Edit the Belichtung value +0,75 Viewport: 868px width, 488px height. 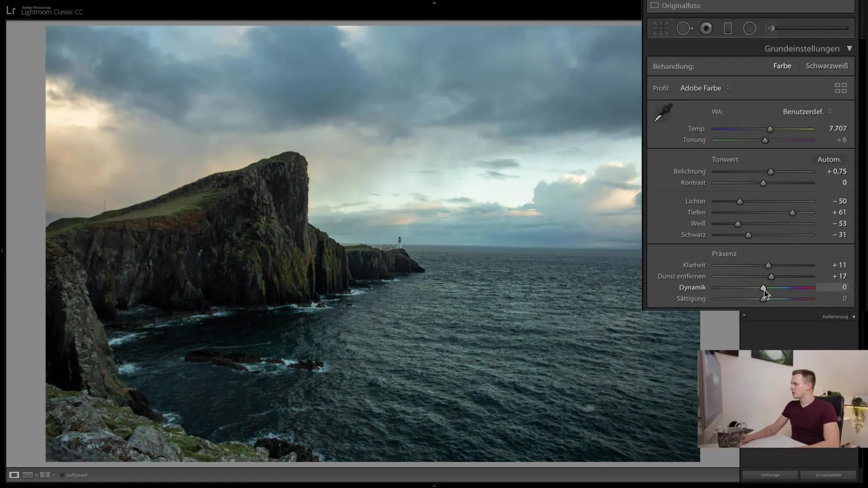coord(836,172)
